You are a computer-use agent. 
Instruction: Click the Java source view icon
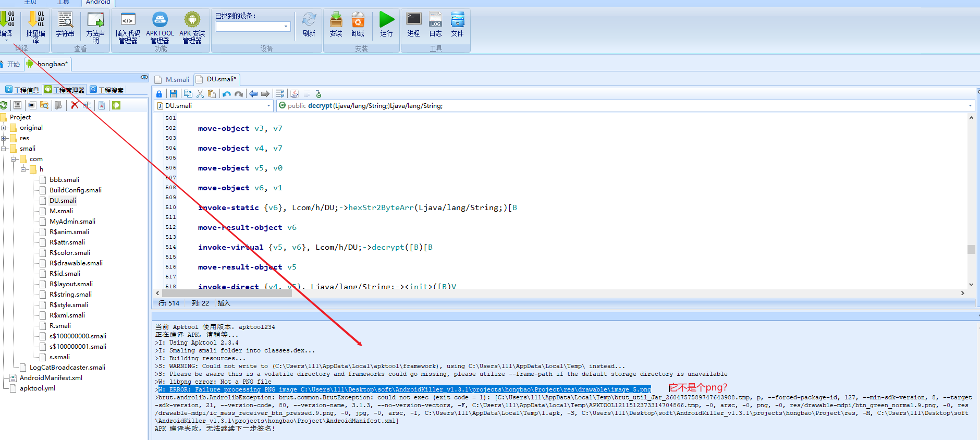295,94
